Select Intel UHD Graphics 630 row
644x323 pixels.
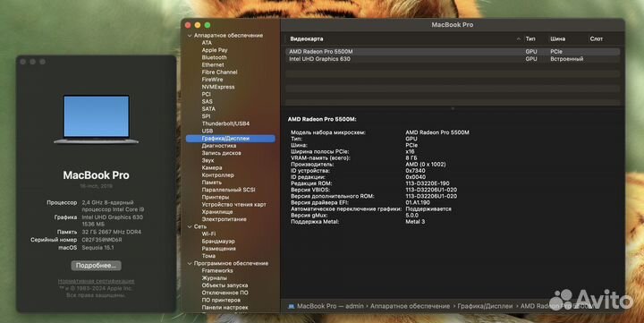[453, 59]
